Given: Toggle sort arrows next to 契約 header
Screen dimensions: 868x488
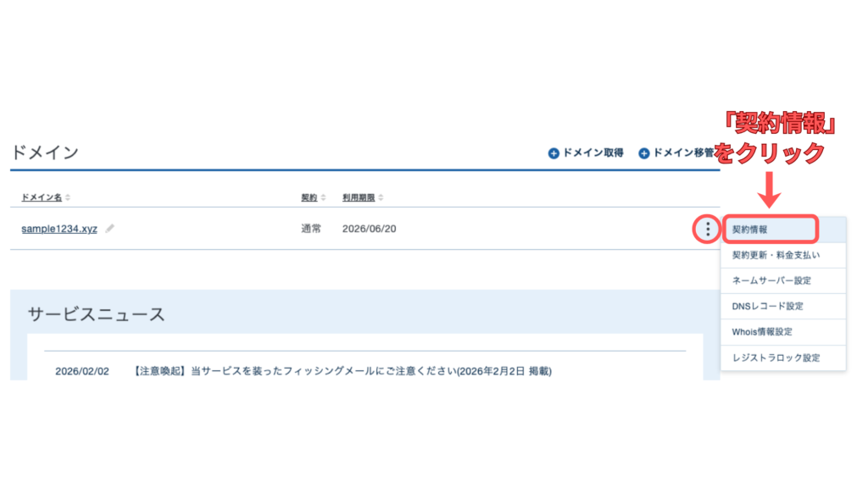Looking at the screenshot, I should [323, 197].
